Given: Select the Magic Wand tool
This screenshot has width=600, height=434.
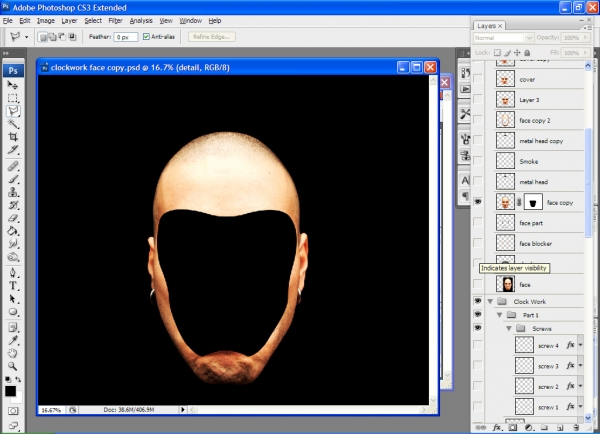Looking at the screenshot, I should click(13, 124).
